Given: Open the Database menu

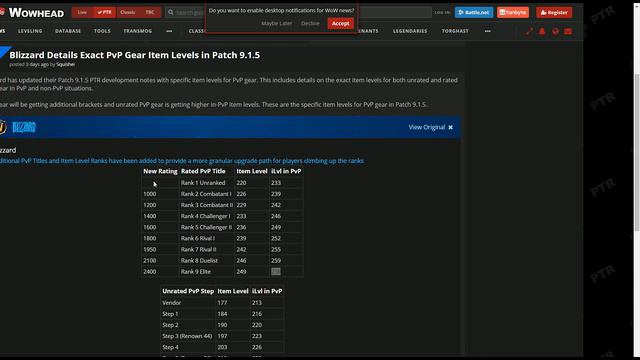Looking at the screenshot, I should [x=68, y=31].
